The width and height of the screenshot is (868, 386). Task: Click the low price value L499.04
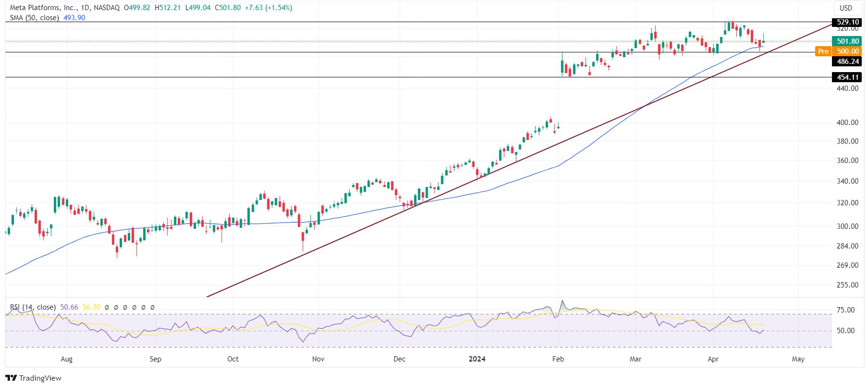pyautogui.click(x=198, y=8)
